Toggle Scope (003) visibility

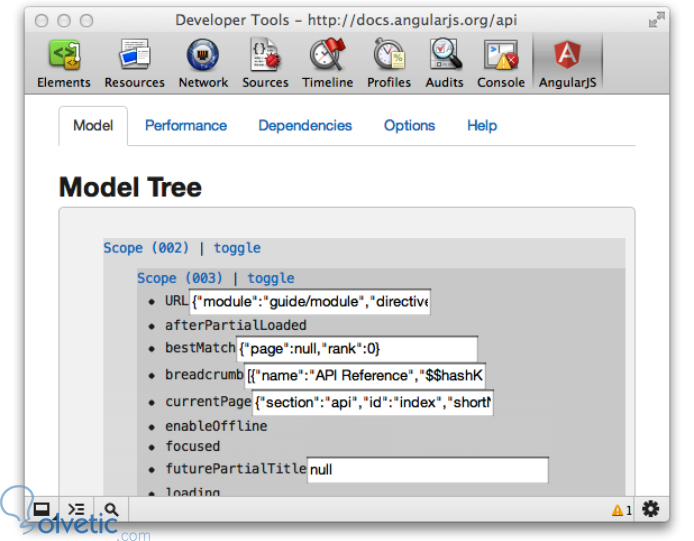click(271, 278)
